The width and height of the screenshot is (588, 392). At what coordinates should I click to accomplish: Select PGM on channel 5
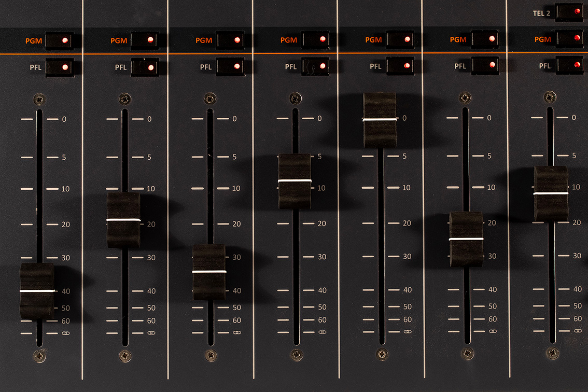pyautogui.click(x=401, y=39)
